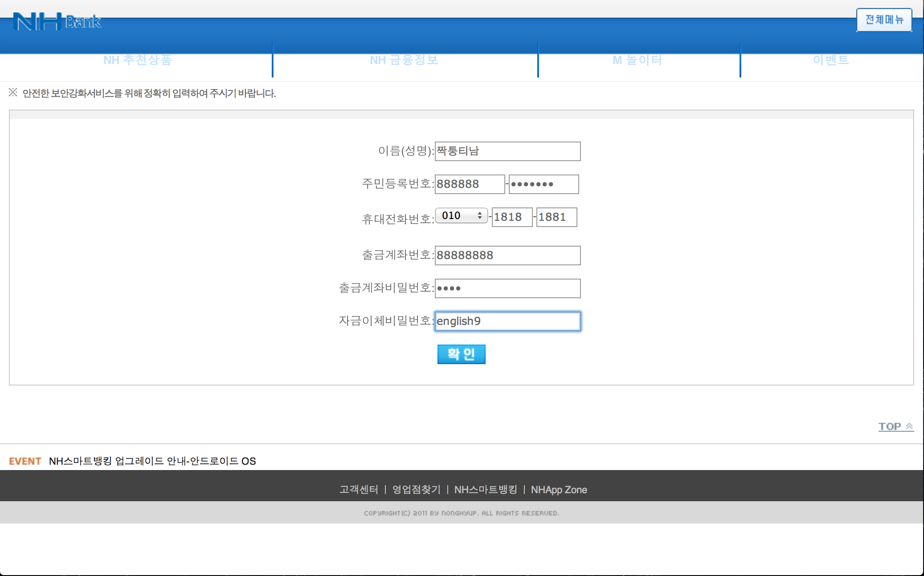
Task: Go to the 이벤트 tab
Action: pos(831,60)
